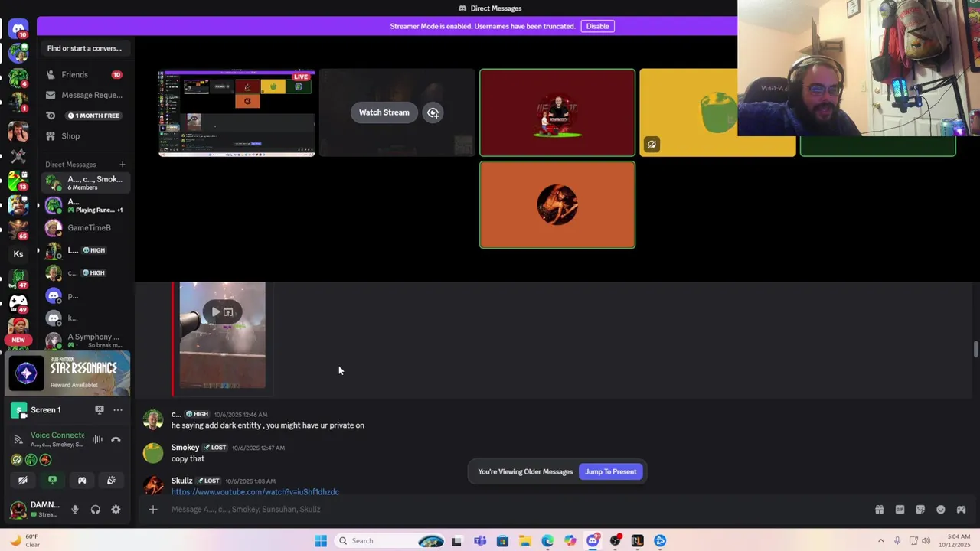Image resolution: width=980 pixels, height=551 pixels.
Task: Open Smokey's profile name in chat
Action: (x=185, y=448)
